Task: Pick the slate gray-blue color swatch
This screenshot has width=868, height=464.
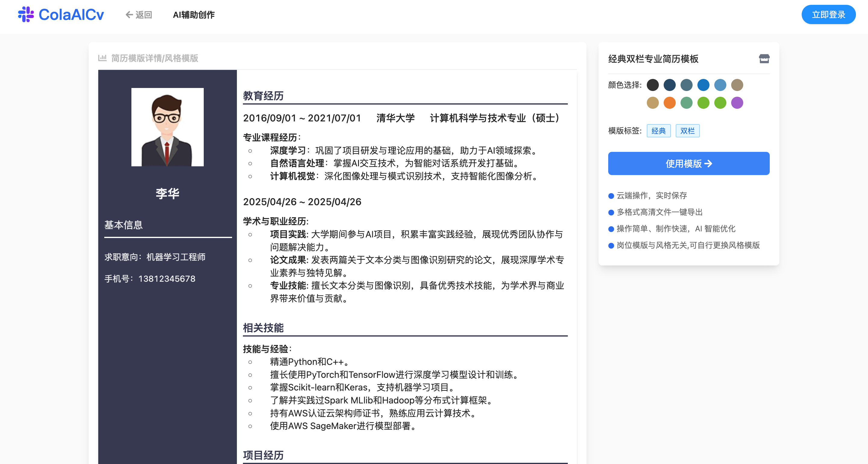Action: pyautogui.click(x=686, y=85)
